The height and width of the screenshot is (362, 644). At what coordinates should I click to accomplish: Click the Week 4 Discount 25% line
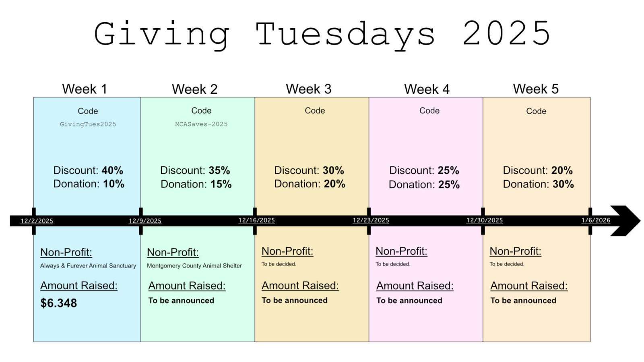[x=424, y=170]
